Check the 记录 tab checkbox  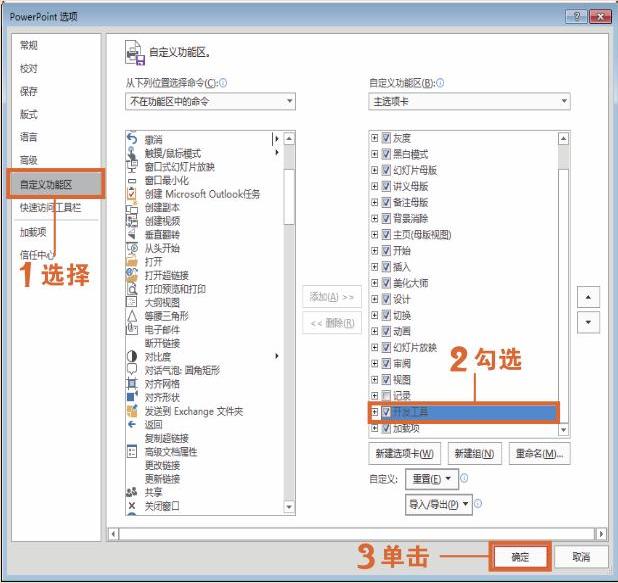click(x=386, y=395)
